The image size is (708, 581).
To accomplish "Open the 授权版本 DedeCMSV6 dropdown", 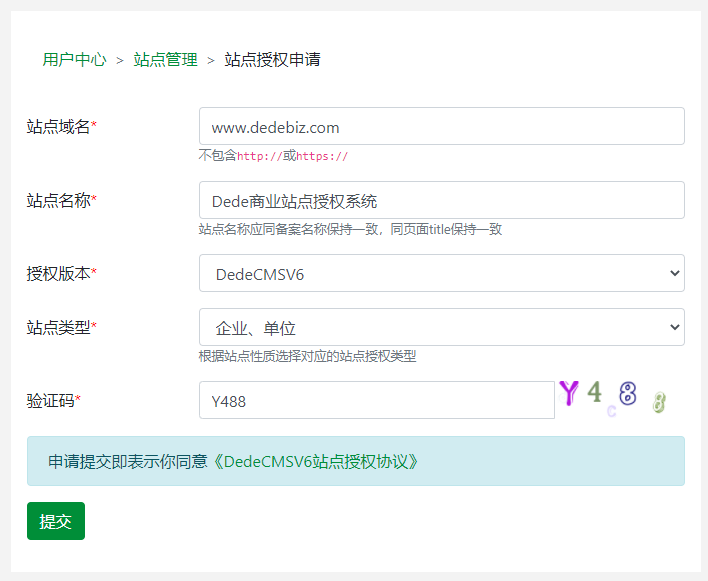I will 442,273.
